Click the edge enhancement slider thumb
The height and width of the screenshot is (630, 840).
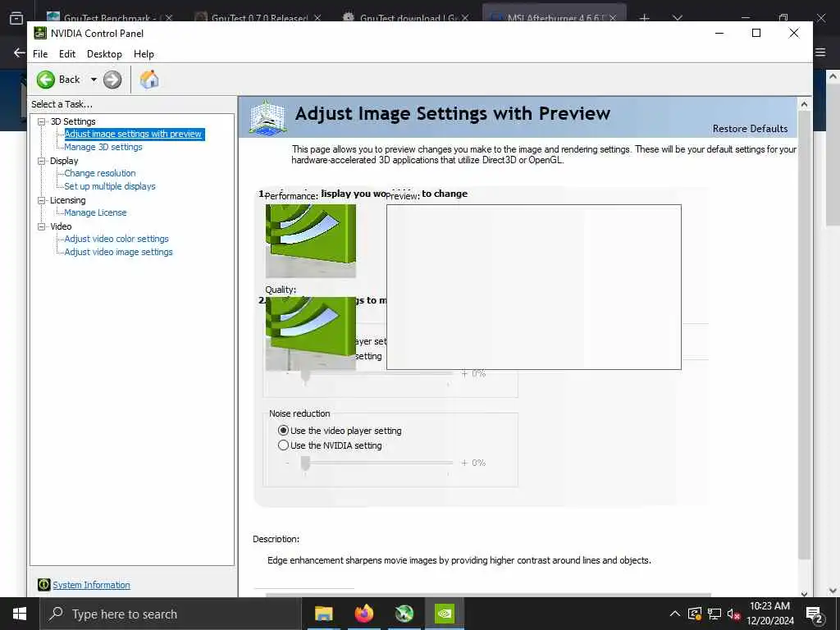click(305, 377)
